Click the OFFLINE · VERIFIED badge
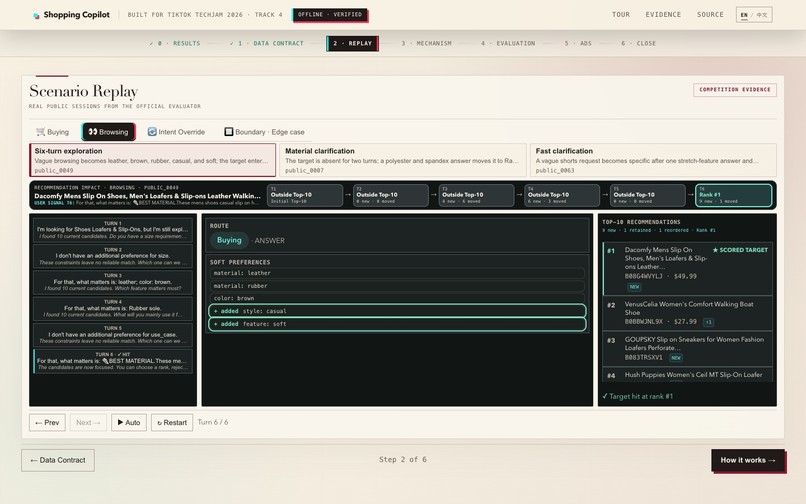This screenshot has height=504, width=806. (330, 14)
